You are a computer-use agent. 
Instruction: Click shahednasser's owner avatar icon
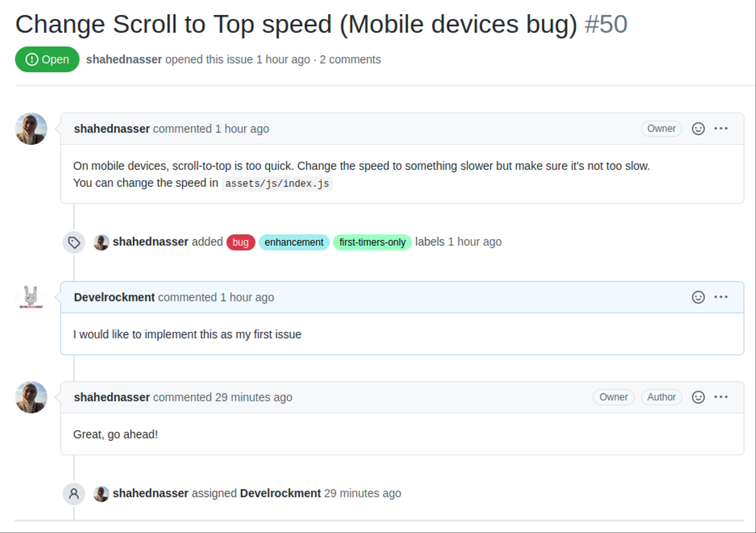[32, 128]
